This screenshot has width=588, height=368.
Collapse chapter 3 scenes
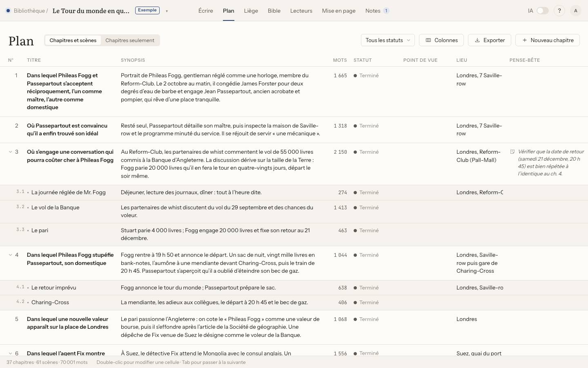click(10, 152)
